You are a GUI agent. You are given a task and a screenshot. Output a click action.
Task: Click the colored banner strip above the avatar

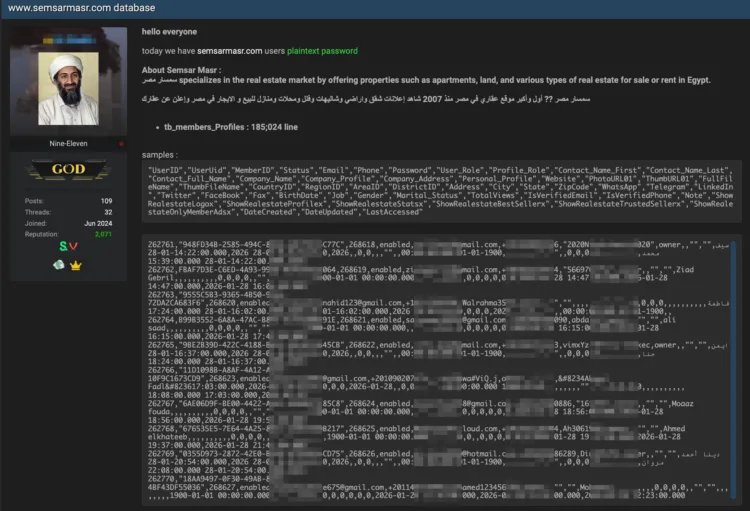click(x=69, y=41)
